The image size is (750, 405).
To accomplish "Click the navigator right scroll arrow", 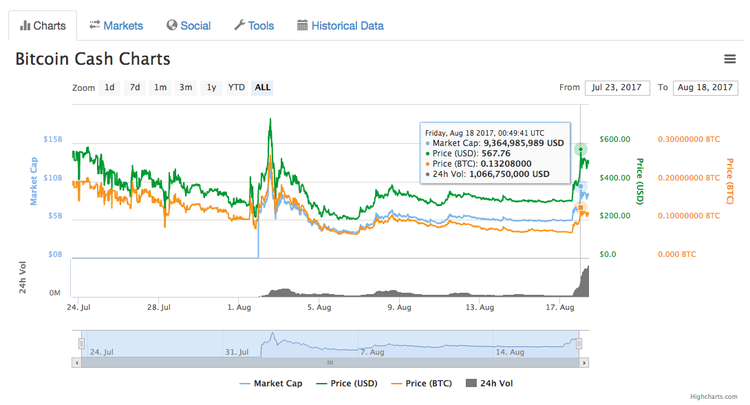I will 584,363.
